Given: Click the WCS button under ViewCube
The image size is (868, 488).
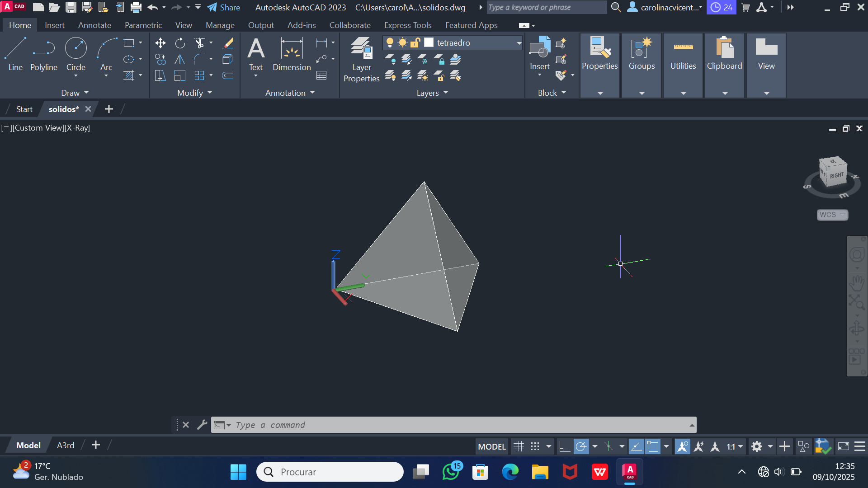Looking at the screenshot, I should point(832,215).
